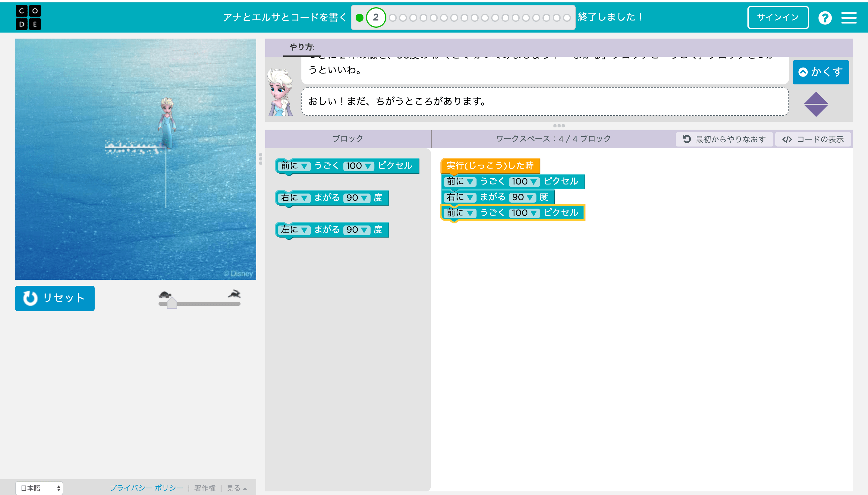Image resolution: width=868 pixels, height=495 pixels.
Task: Select current level 2 bubble
Action: coord(376,17)
